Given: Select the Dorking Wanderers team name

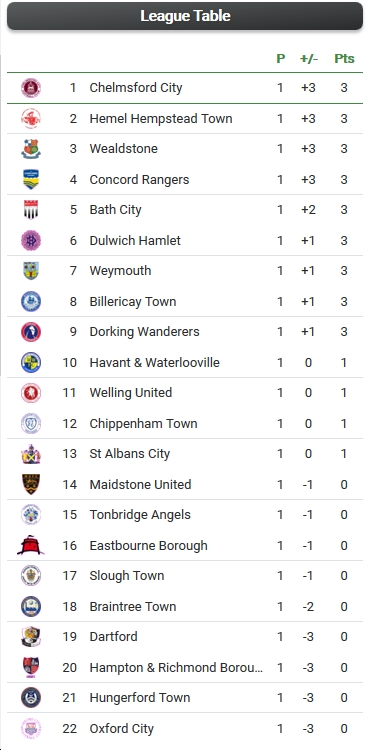Looking at the screenshot, I should point(144,331).
